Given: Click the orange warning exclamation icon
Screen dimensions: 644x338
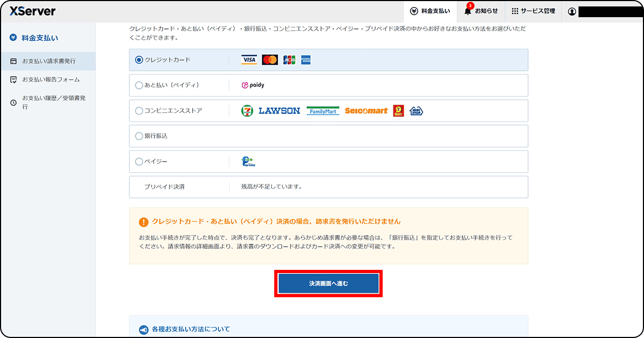Looking at the screenshot, I should click(x=143, y=222).
